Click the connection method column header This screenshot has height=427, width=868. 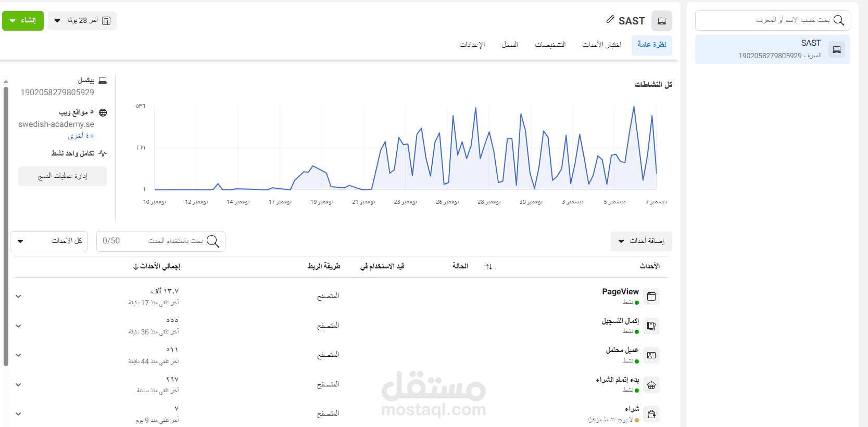(x=324, y=266)
